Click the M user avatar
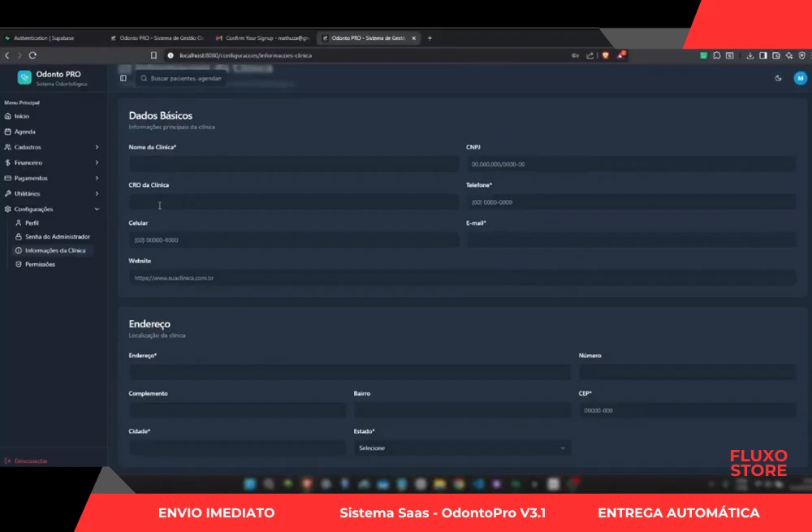 [800, 78]
